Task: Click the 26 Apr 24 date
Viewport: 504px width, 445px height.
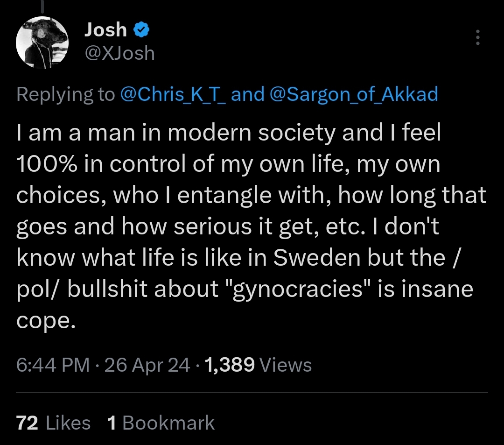Action: [147, 365]
